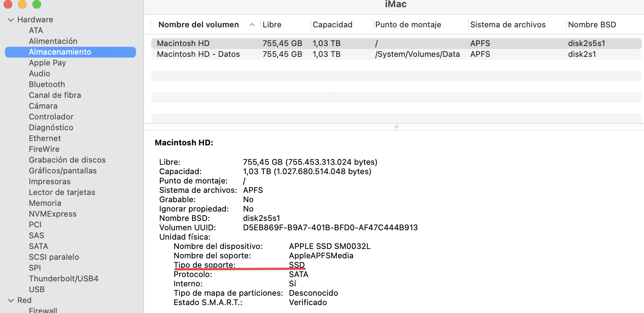644x313 pixels.
Task: Select the Macintosh HD - Datos row
Action: (x=396, y=54)
